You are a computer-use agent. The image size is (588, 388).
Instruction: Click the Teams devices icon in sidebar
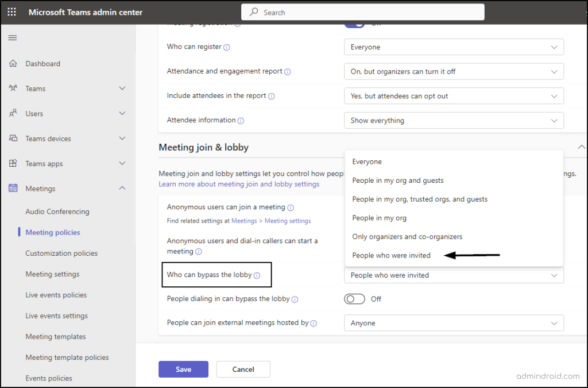[13, 139]
